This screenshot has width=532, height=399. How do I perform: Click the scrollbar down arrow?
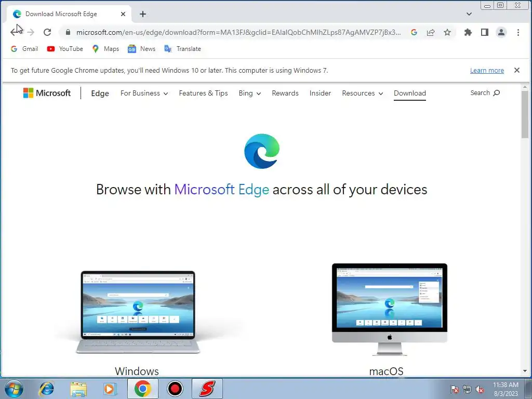click(x=525, y=371)
